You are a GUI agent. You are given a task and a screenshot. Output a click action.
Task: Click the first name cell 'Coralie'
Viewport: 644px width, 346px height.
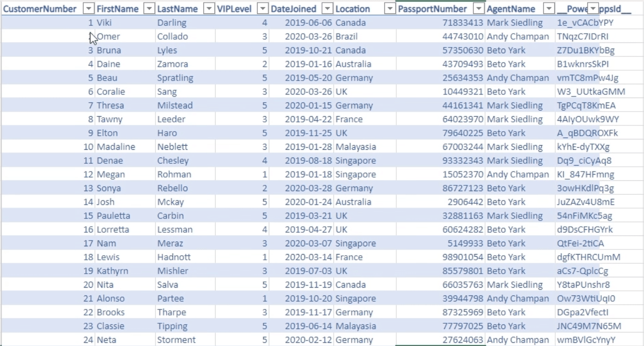tap(125, 91)
